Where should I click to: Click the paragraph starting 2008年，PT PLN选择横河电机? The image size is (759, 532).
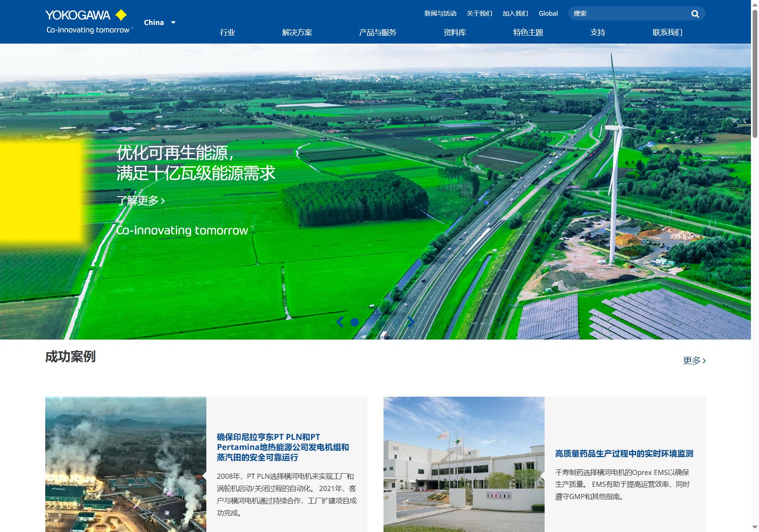(287, 494)
